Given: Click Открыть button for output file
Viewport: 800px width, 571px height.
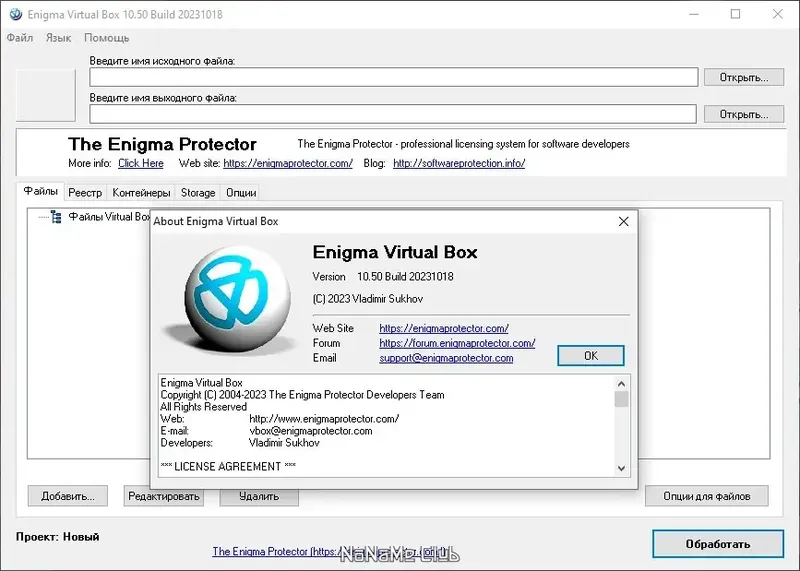Looking at the screenshot, I should coord(743,114).
